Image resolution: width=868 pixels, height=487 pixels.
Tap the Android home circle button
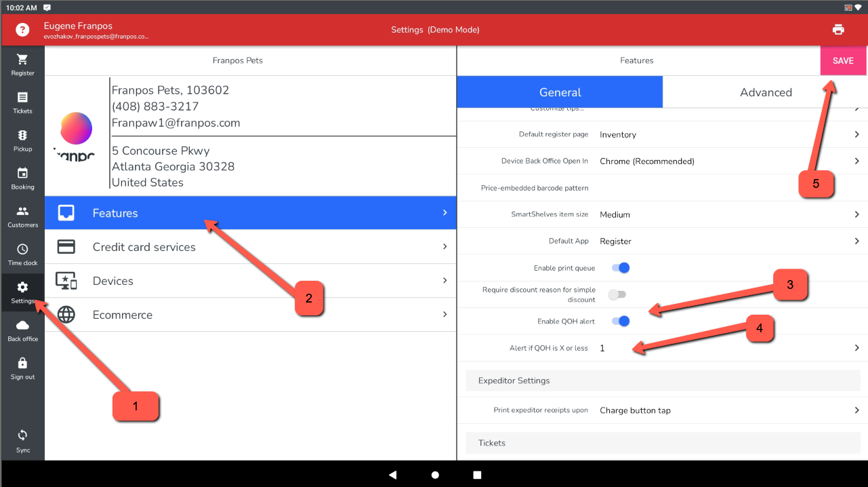point(435,475)
